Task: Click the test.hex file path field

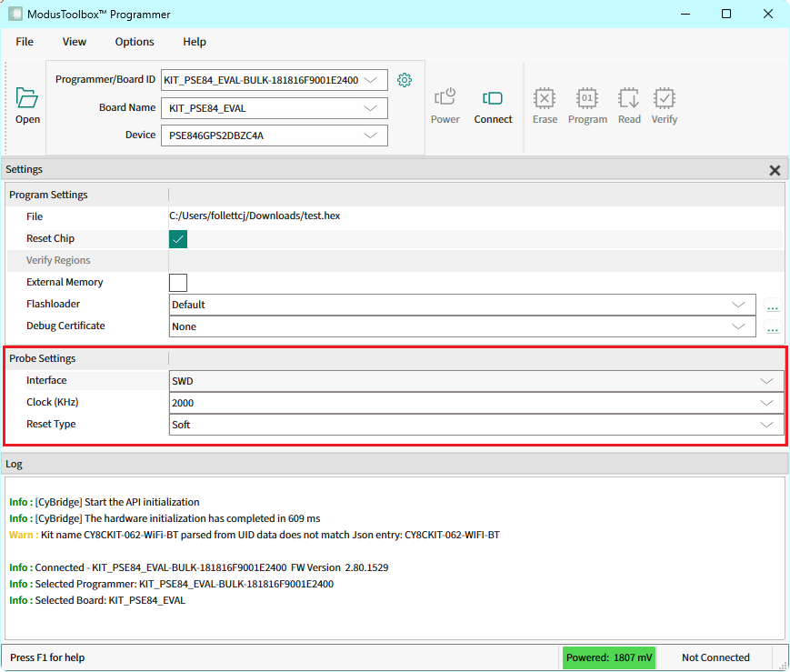Action: (255, 216)
